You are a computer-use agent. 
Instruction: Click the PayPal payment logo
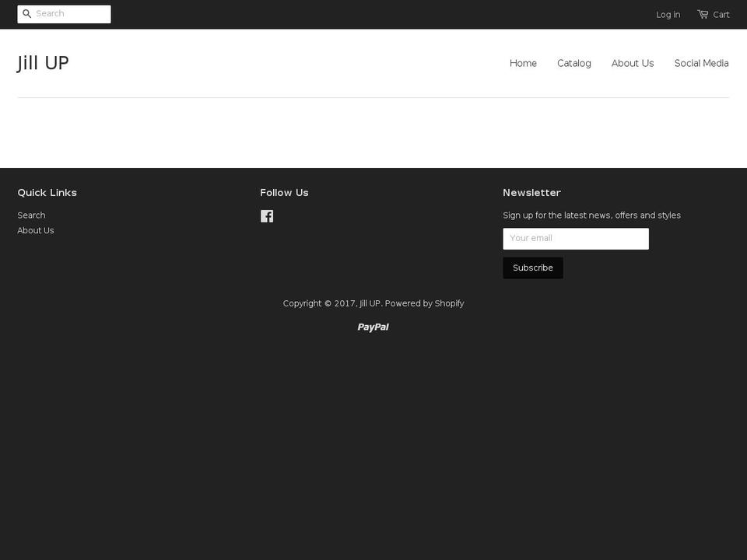373,327
